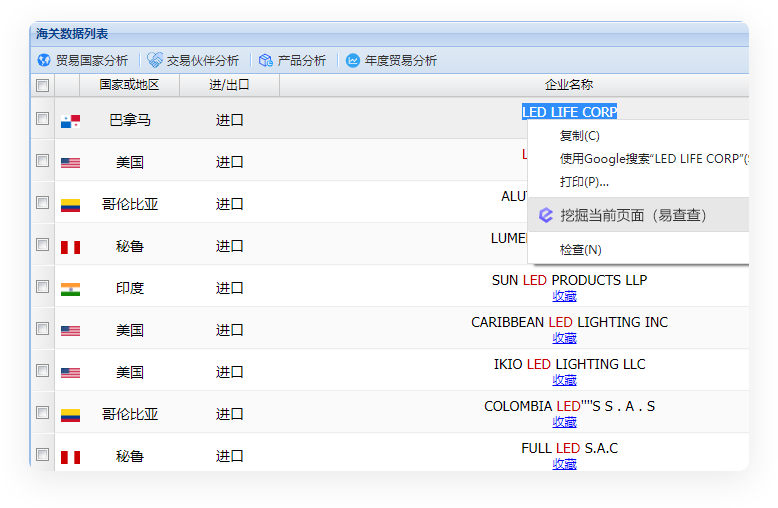Viewport: 778px width, 508px height.
Task: Click the Colombia flag in COLOMBIA LED row
Action: point(70,415)
